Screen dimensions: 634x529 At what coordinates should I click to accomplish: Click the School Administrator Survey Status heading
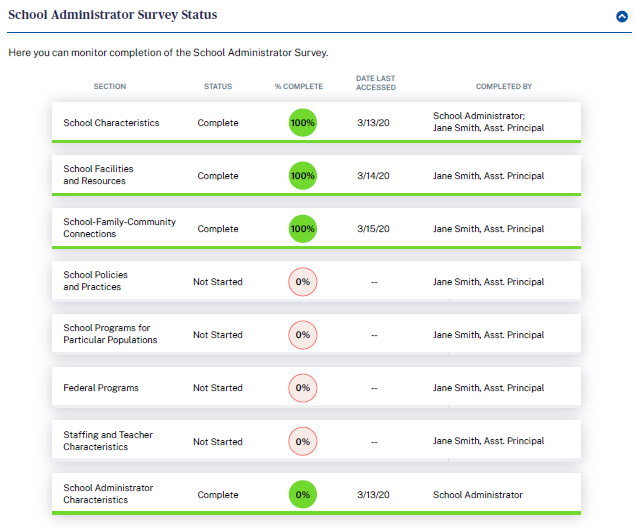point(112,16)
